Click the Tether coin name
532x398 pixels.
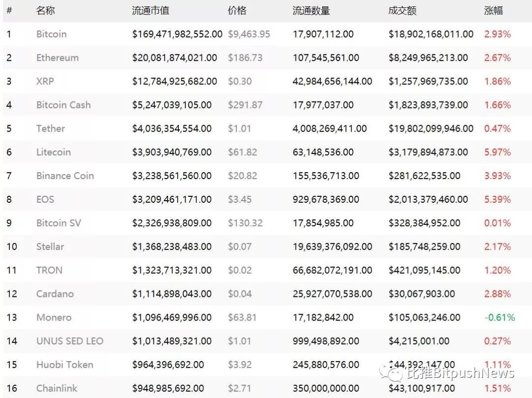click(50, 129)
